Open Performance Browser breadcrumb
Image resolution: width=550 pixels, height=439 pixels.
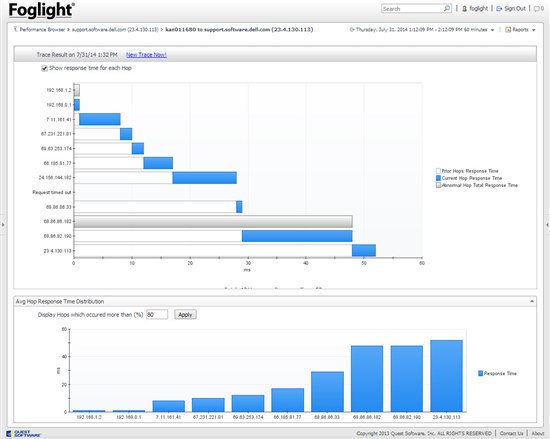click(42, 29)
